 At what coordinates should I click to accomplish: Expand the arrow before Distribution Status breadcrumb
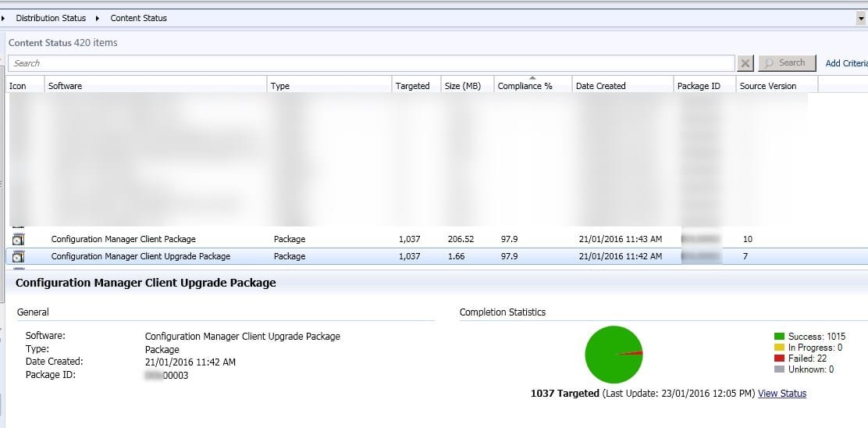click(x=3, y=18)
